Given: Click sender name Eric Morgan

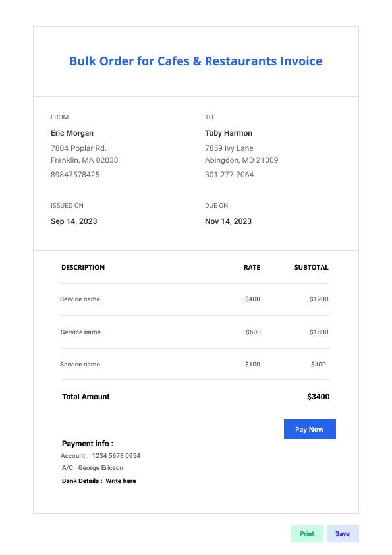Looking at the screenshot, I should 72,133.
